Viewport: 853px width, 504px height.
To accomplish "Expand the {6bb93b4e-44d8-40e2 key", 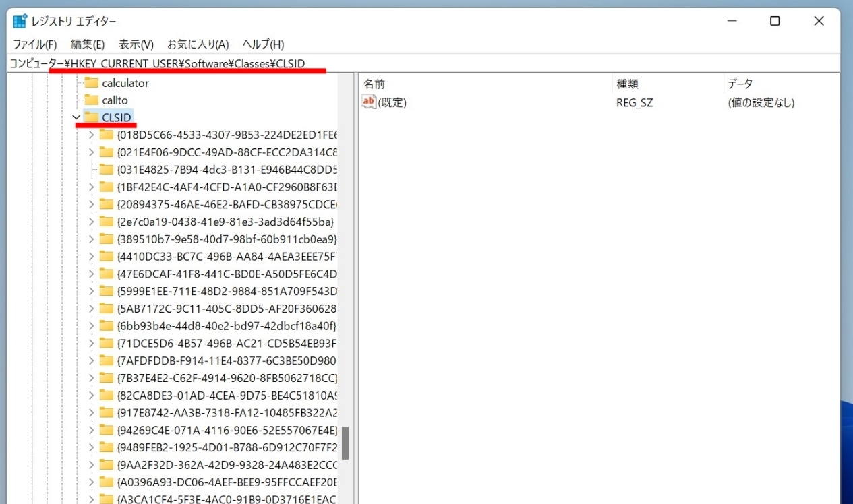I will click(x=92, y=325).
